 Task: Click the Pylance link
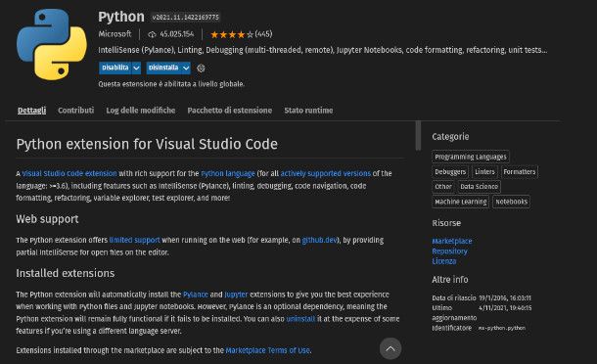[x=196, y=295]
